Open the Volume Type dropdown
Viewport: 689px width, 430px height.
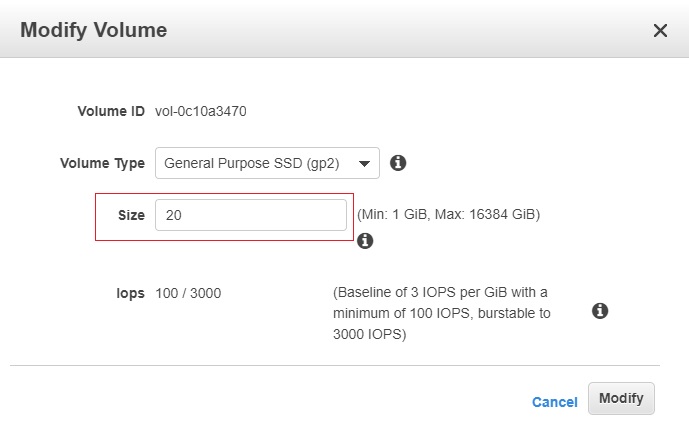click(x=255, y=163)
